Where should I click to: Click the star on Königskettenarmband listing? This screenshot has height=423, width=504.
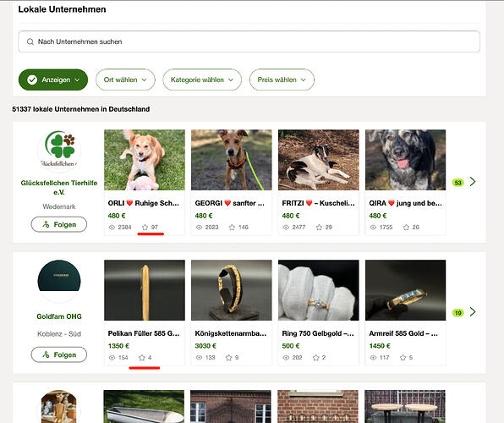point(228,357)
